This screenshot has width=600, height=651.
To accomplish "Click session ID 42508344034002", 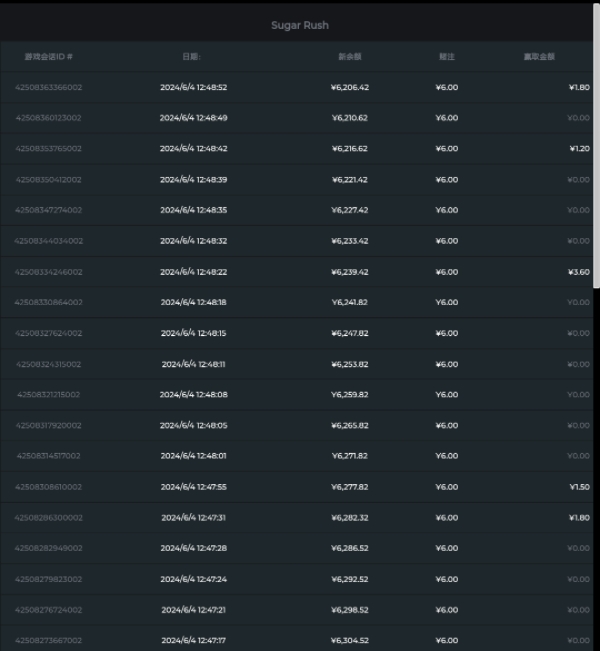I will click(x=48, y=241).
